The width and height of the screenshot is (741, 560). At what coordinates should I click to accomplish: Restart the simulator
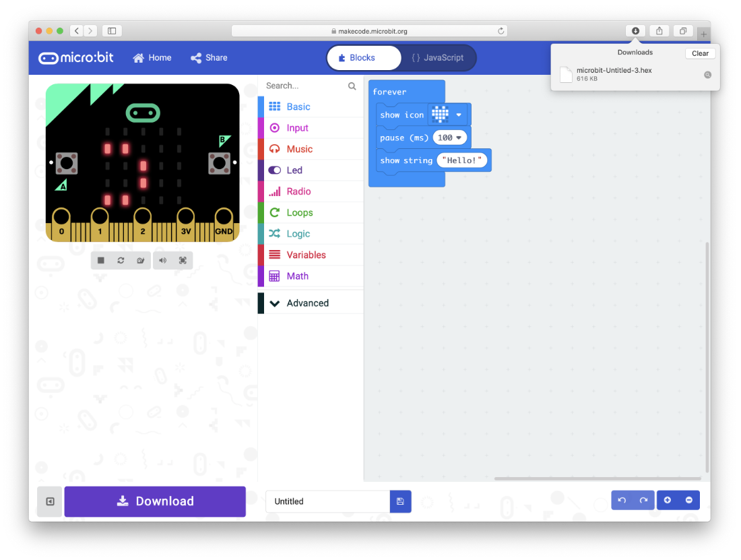pyautogui.click(x=121, y=260)
